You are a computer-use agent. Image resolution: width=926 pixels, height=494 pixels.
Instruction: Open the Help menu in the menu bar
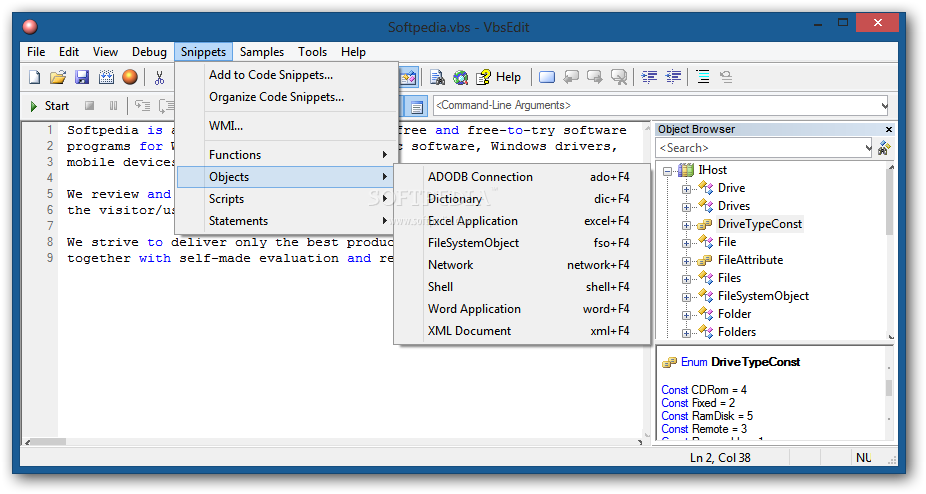tap(353, 52)
